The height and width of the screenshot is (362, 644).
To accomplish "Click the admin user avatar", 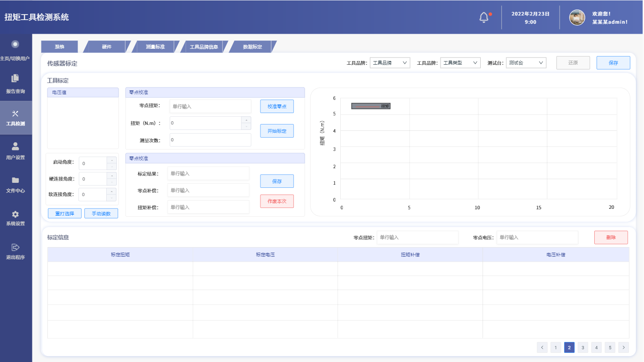I will pos(577,18).
